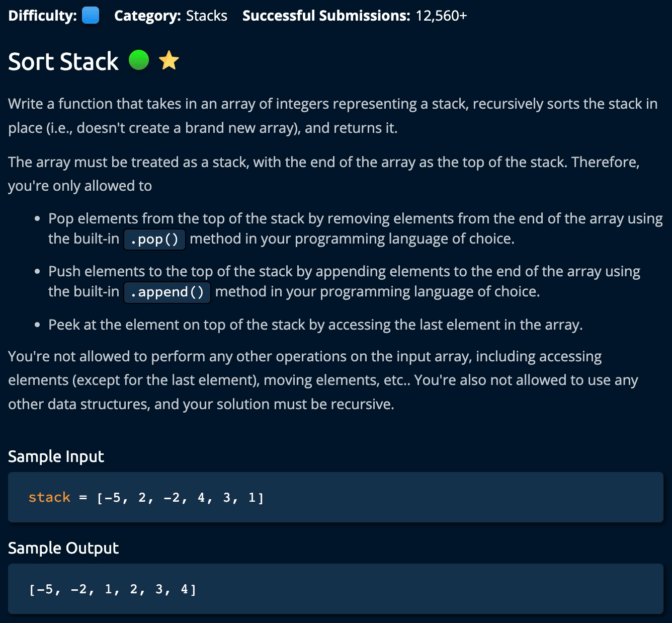Click the "Sample Input" heading

pos(56,456)
